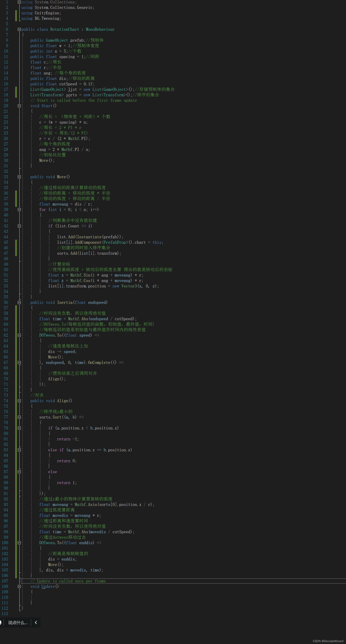Collapse the using directives block
This screenshot has height=644, width=346.
(x=19, y=2)
